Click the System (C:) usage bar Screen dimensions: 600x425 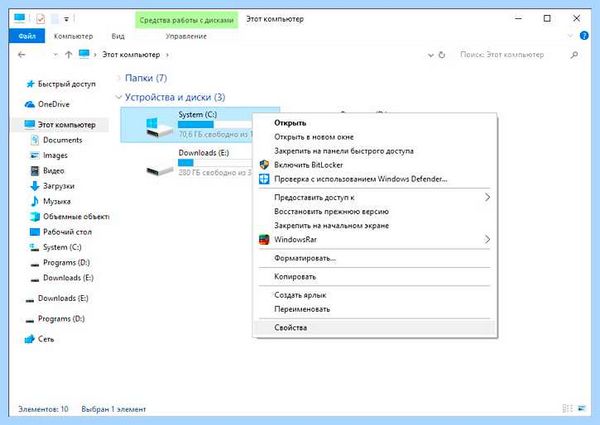(215, 124)
